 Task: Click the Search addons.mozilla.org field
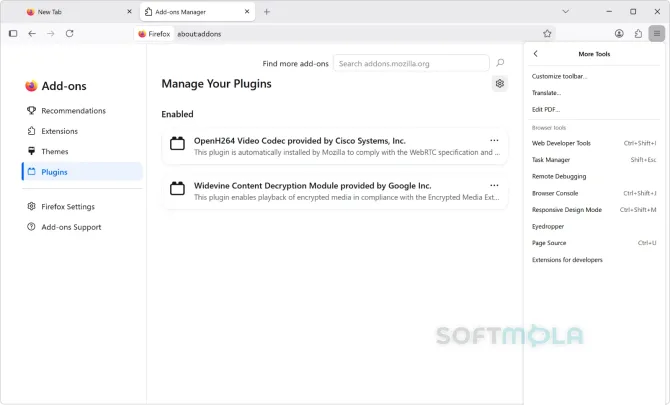411,63
